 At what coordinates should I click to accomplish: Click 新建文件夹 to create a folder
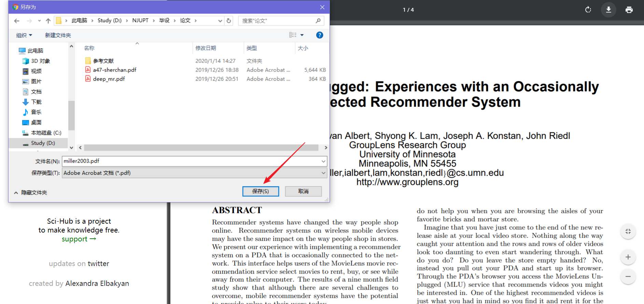58,35
